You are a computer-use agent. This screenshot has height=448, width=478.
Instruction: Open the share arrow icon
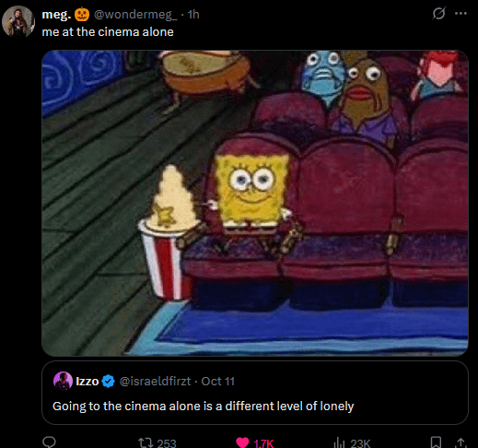(461, 442)
